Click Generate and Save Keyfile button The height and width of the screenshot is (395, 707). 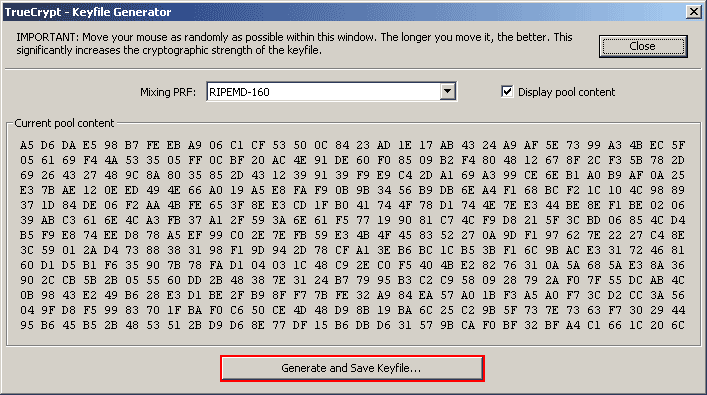[x=352, y=368]
